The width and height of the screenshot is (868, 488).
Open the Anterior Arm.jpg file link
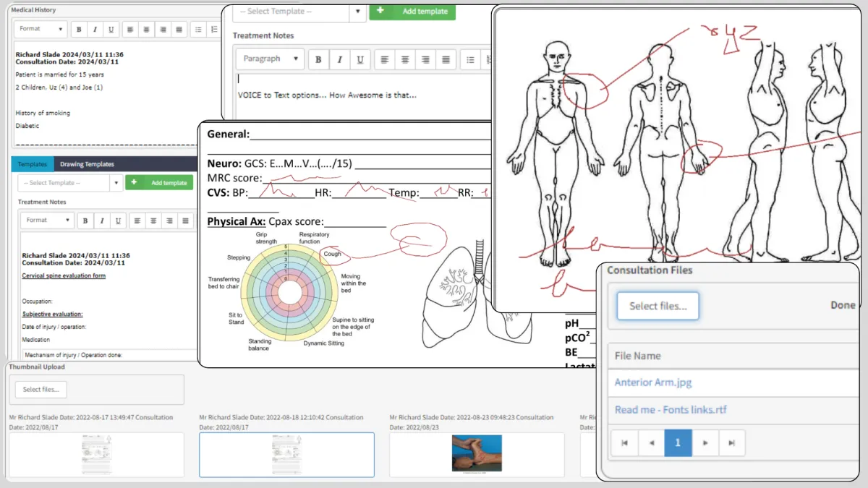pos(653,382)
